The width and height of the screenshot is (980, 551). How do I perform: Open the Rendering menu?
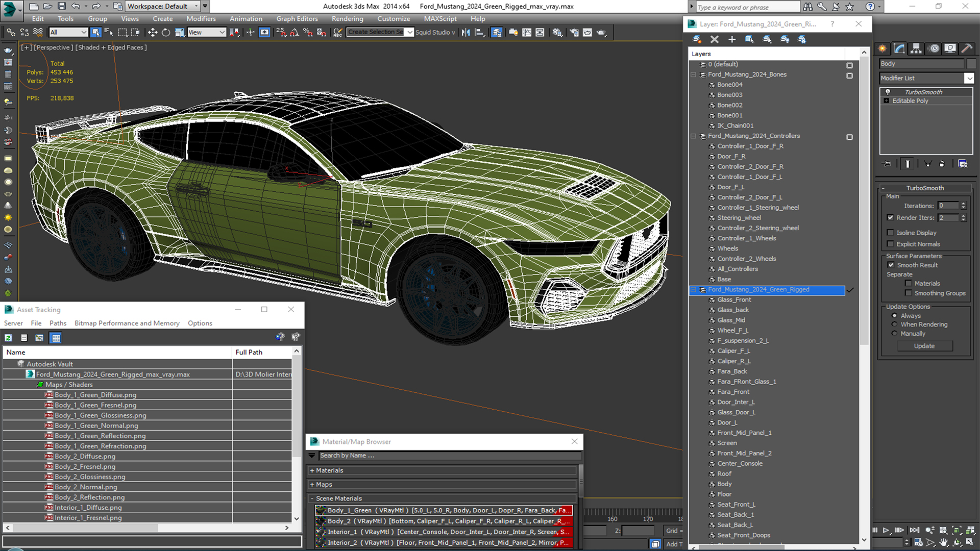coord(348,19)
